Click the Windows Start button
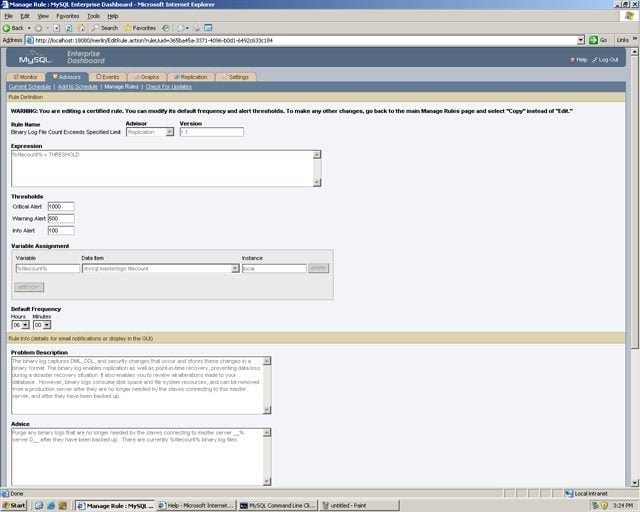This screenshot has height=512, width=640. point(14,505)
